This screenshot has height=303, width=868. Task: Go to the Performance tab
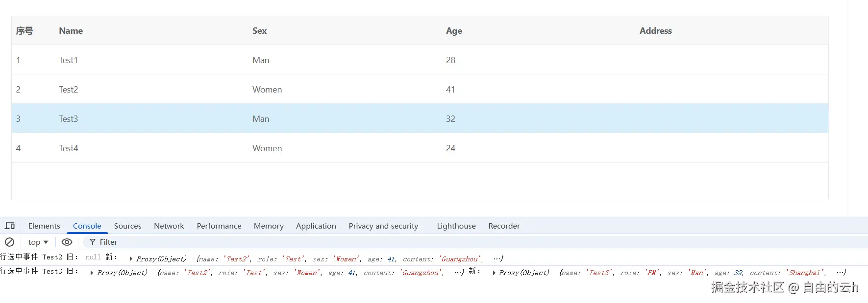[x=219, y=226]
